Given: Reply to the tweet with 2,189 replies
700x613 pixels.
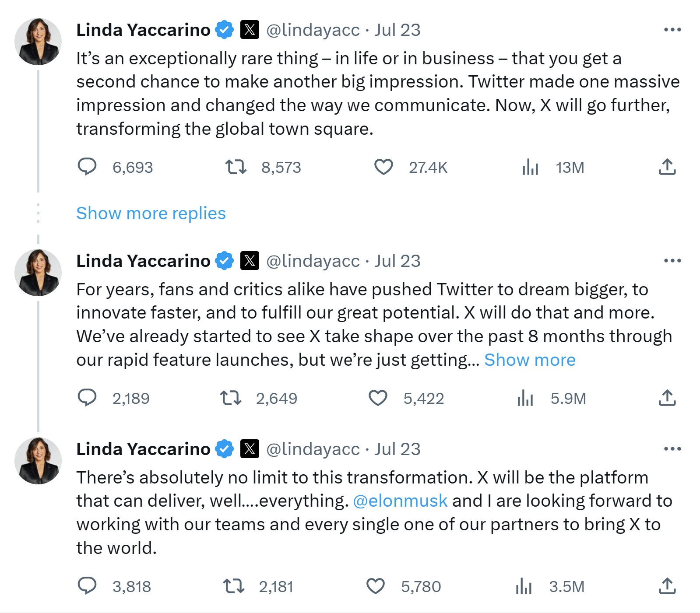Looking at the screenshot, I should click(87, 398).
